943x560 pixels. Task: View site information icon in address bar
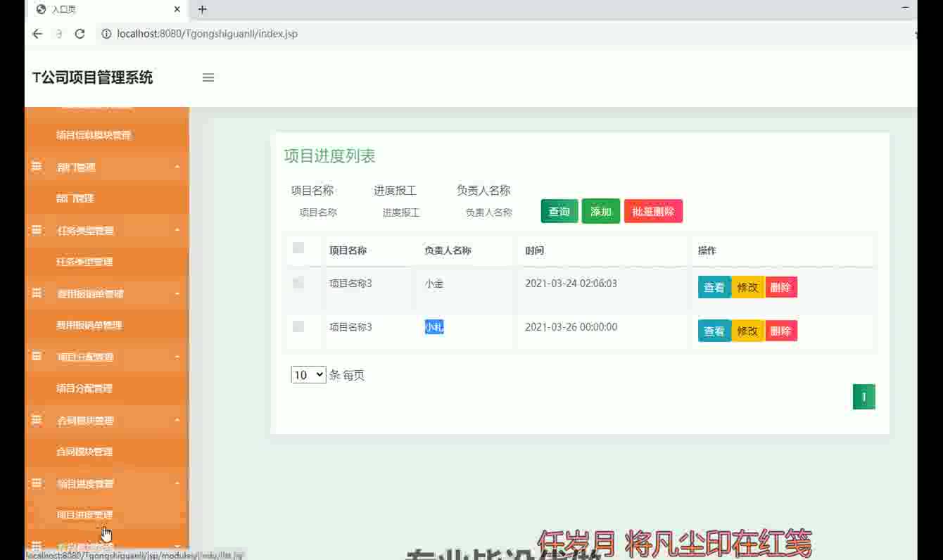tap(106, 34)
